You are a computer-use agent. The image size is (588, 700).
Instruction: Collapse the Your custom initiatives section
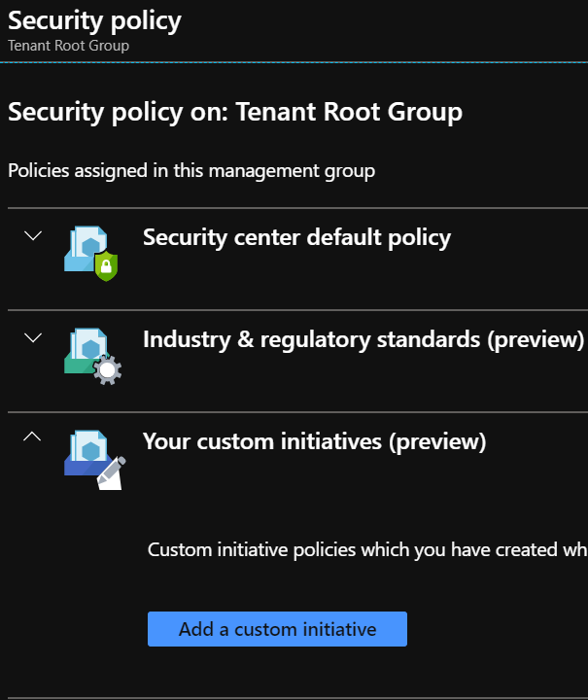[x=33, y=438]
